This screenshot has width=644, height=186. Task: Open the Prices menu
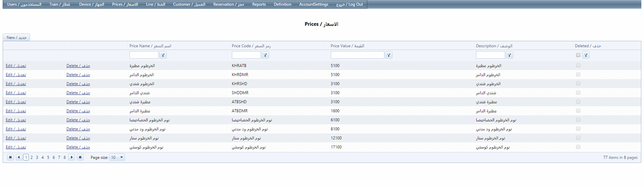tap(125, 4)
